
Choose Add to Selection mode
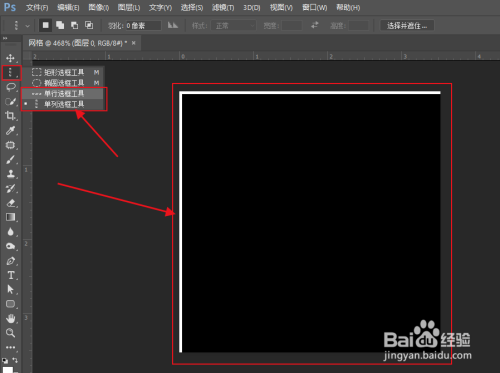point(60,25)
